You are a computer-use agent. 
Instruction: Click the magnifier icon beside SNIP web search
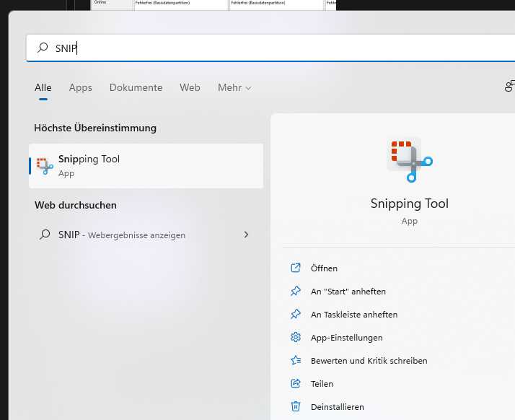tap(45, 235)
